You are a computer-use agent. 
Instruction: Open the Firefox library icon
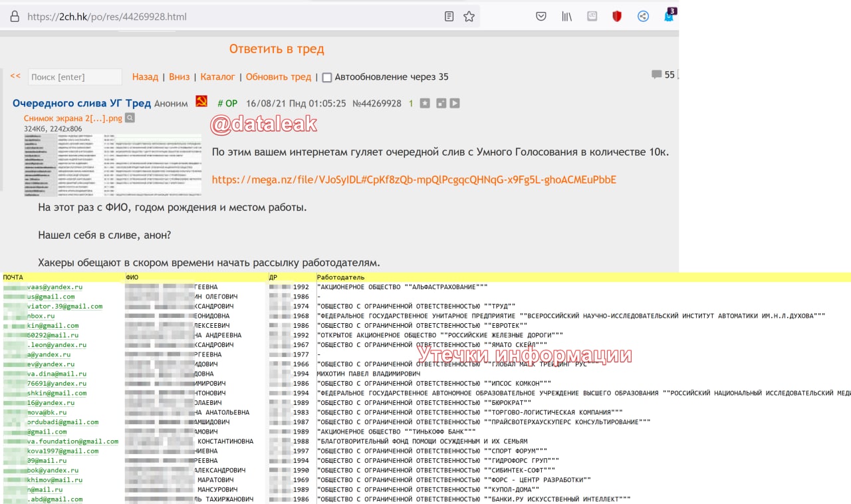point(566,17)
